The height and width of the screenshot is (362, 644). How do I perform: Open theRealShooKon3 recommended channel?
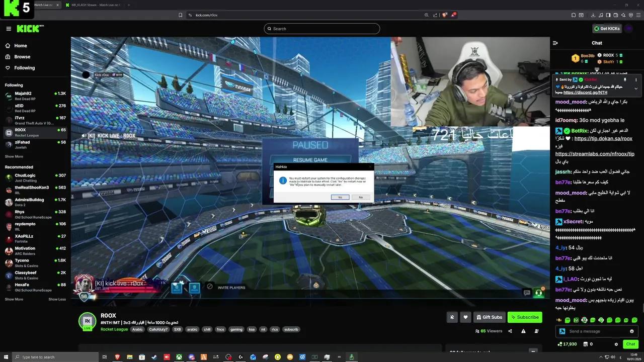coord(35,190)
